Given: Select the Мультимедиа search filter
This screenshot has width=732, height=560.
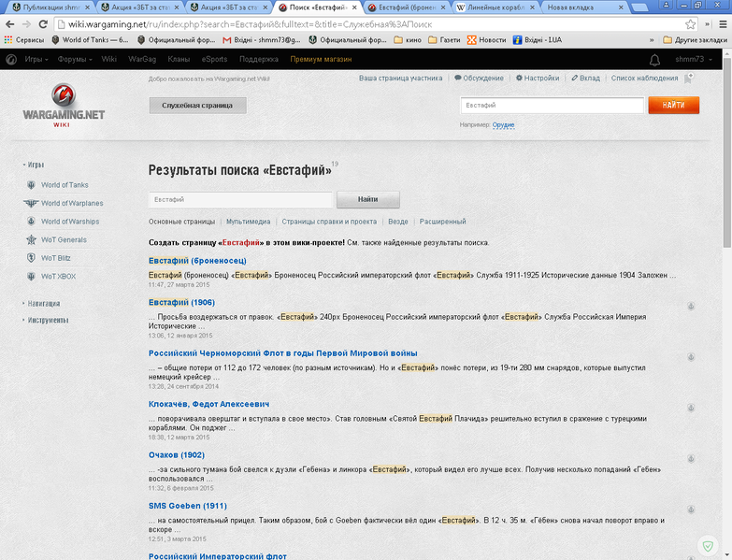Looking at the screenshot, I should tap(249, 222).
